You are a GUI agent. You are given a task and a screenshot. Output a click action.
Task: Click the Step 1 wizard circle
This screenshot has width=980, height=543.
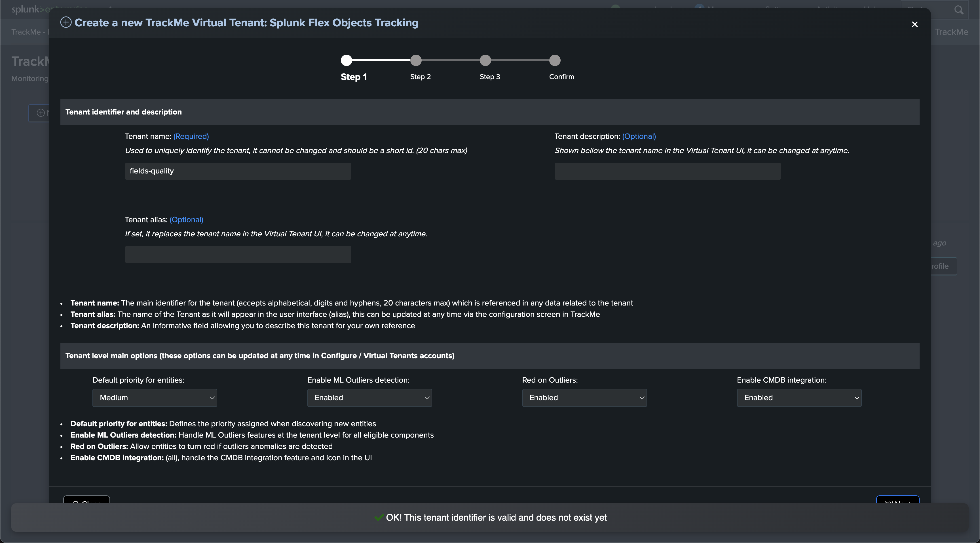tap(346, 60)
